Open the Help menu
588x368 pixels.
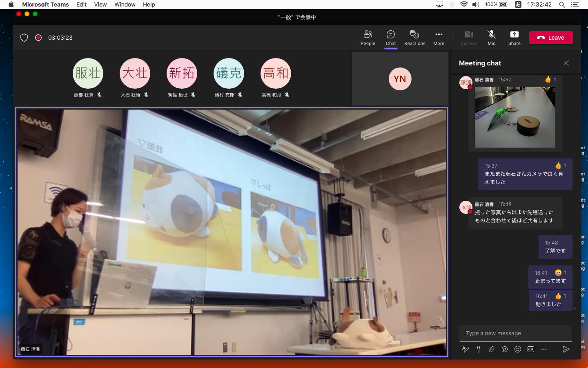[149, 4]
